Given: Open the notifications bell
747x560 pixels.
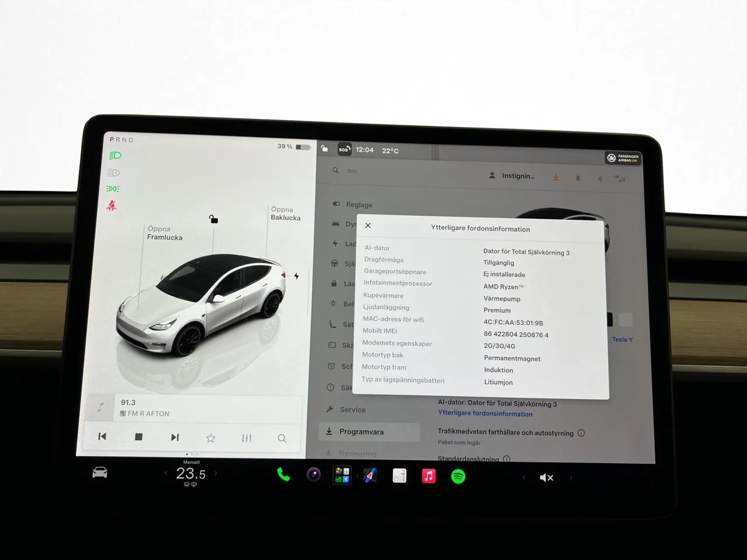Looking at the screenshot, I should tap(578, 178).
